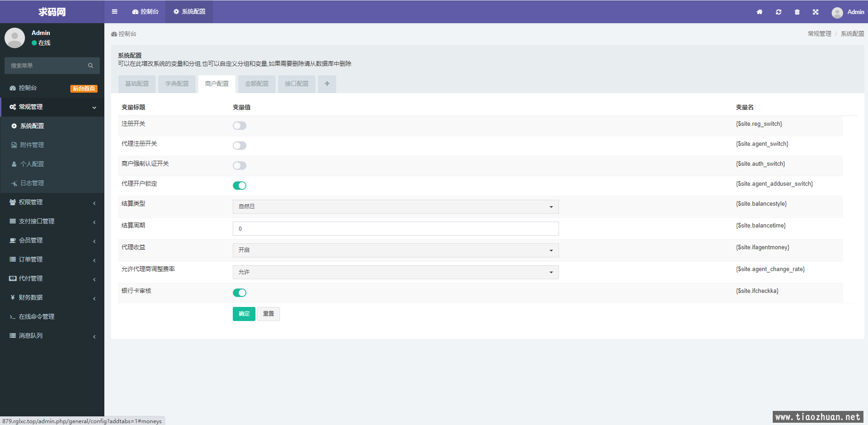Open the 控制台 tab in top bar

pyautogui.click(x=145, y=12)
